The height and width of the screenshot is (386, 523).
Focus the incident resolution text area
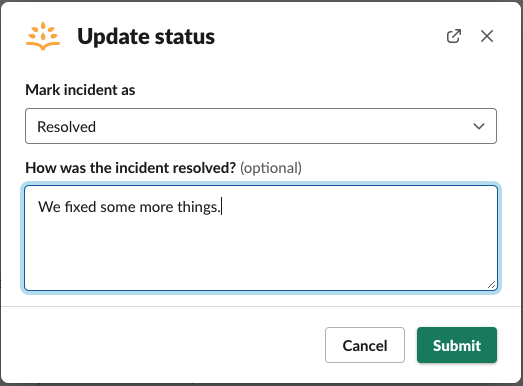coord(261,238)
